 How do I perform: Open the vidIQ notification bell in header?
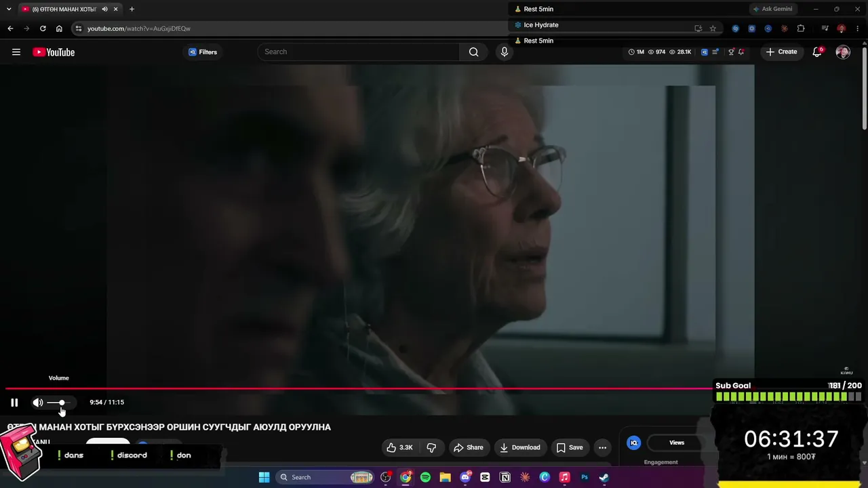click(x=741, y=52)
